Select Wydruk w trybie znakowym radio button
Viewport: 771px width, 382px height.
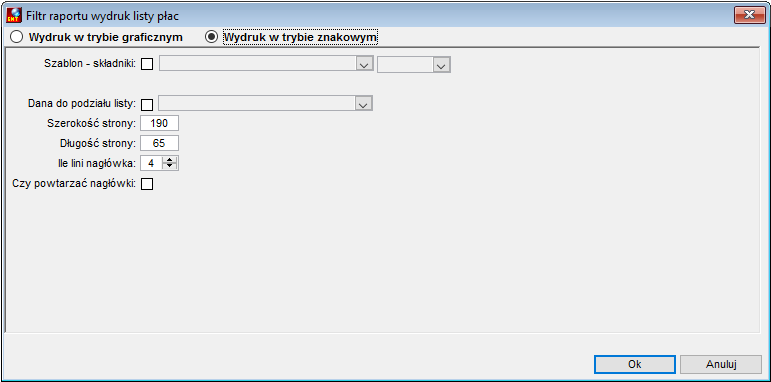tap(211, 37)
